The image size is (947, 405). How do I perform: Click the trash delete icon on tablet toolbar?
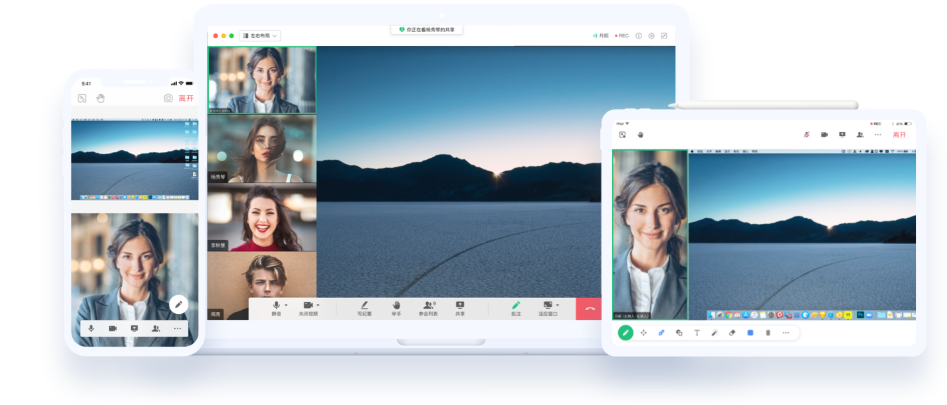coord(768,332)
